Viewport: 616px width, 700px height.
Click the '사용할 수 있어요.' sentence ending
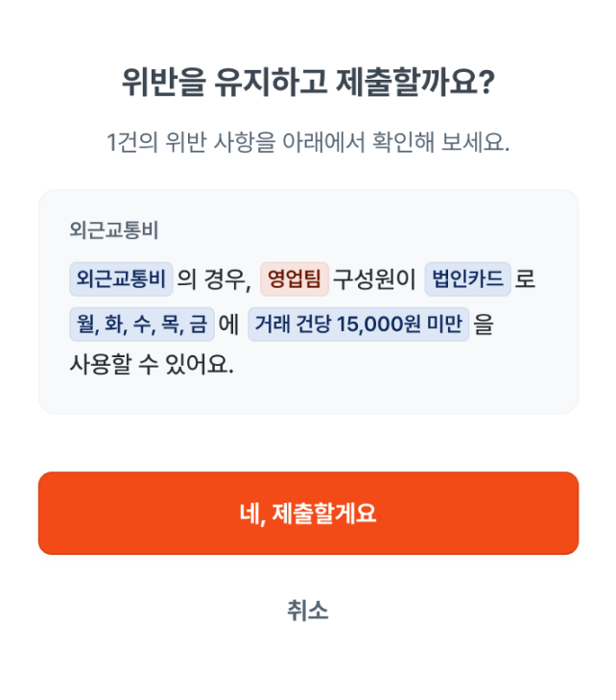click(152, 366)
